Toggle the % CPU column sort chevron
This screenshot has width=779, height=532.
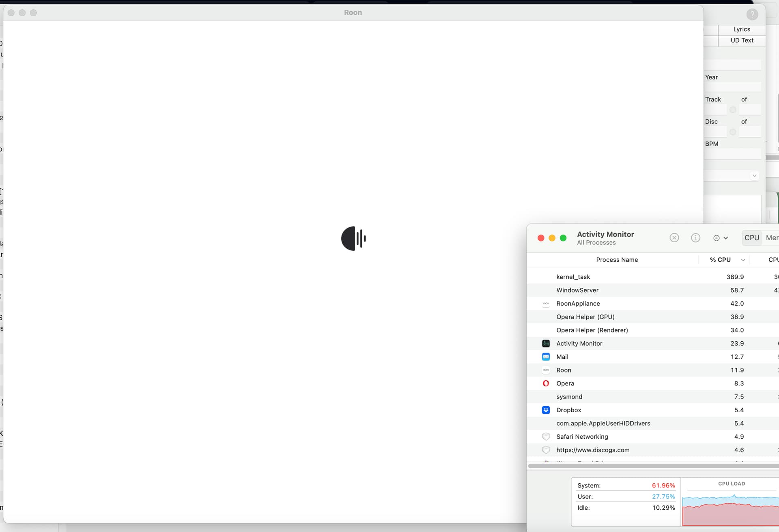[743, 260]
